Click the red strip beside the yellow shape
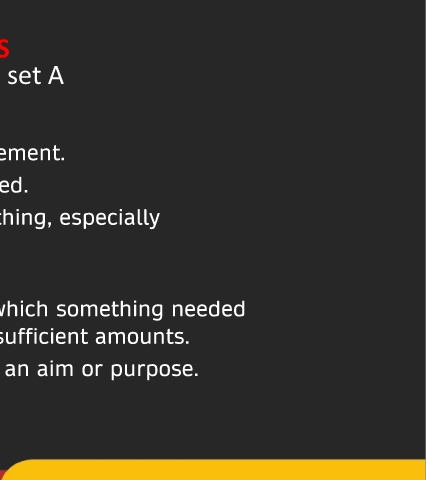The width and height of the screenshot is (426, 480). pyautogui.click(x=3, y=475)
